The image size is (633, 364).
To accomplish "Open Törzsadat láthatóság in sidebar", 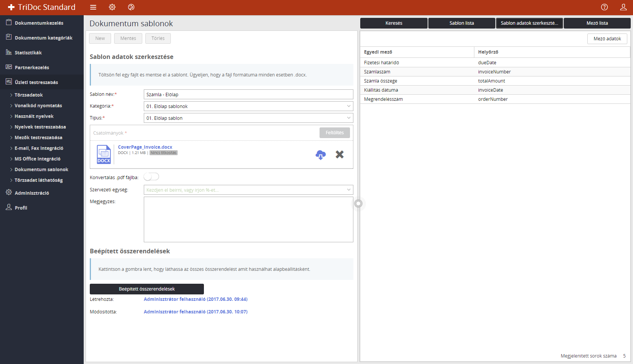I will [38, 180].
